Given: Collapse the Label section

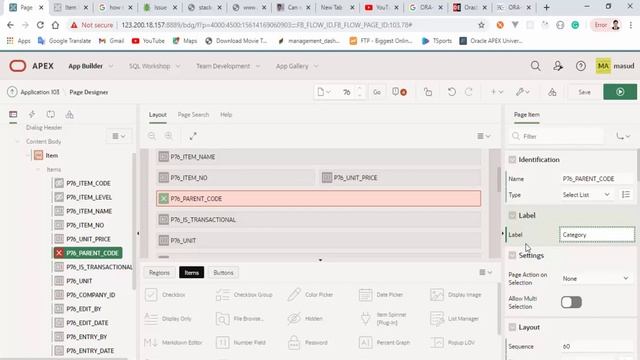Looking at the screenshot, I should pyautogui.click(x=512, y=215).
